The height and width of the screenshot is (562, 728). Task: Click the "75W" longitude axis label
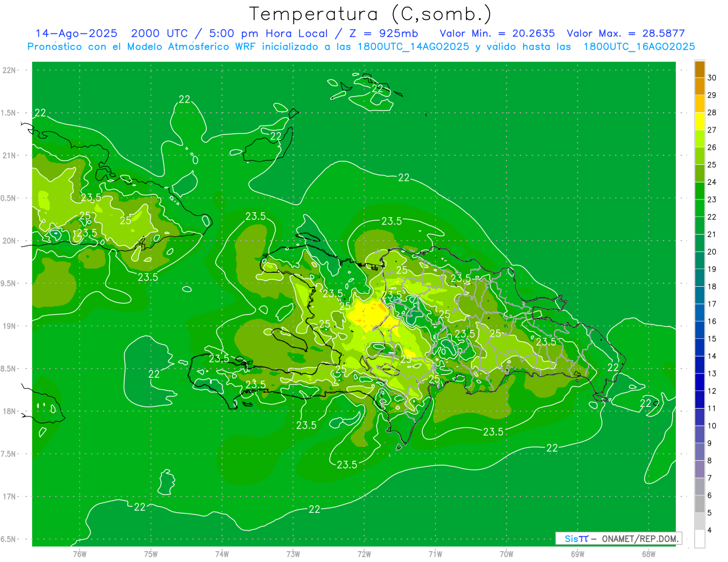click(x=151, y=554)
